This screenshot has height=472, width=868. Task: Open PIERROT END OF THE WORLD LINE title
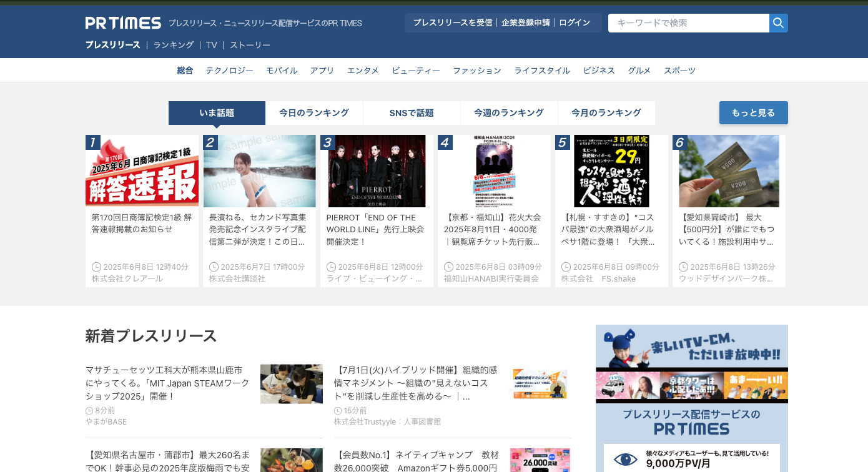tap(377, 229)
